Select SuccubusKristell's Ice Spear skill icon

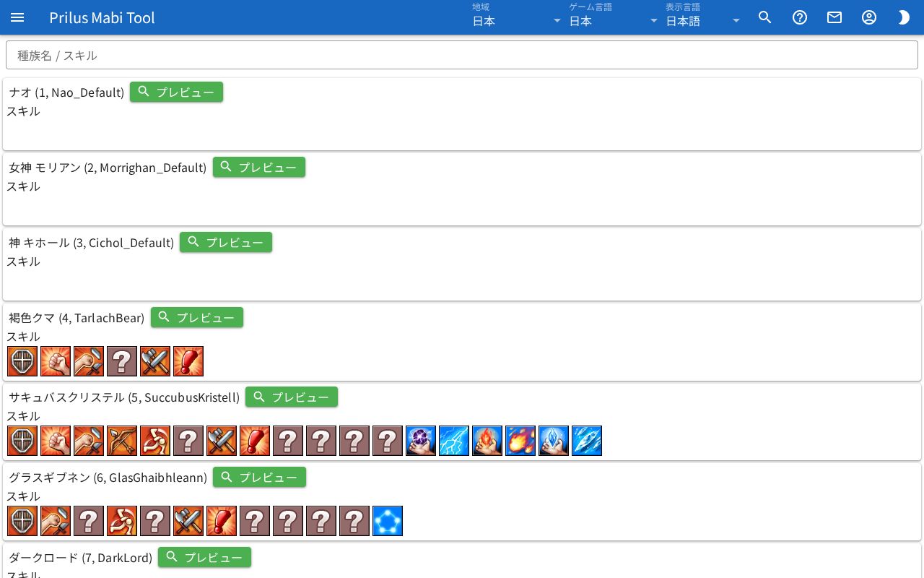pyautogui.click(x=587, y=441)
